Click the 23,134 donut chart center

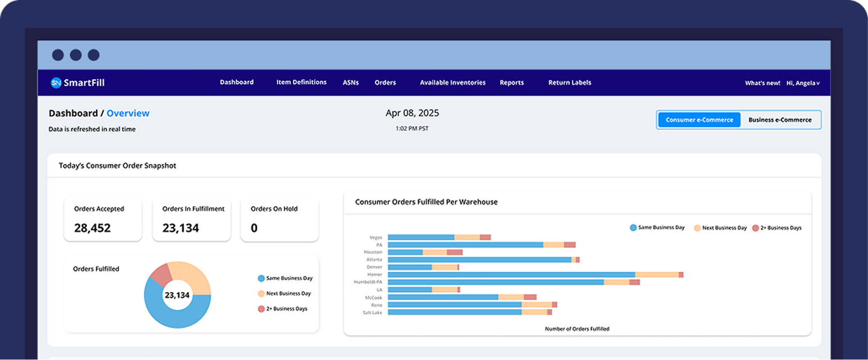(x=178, y=295)
